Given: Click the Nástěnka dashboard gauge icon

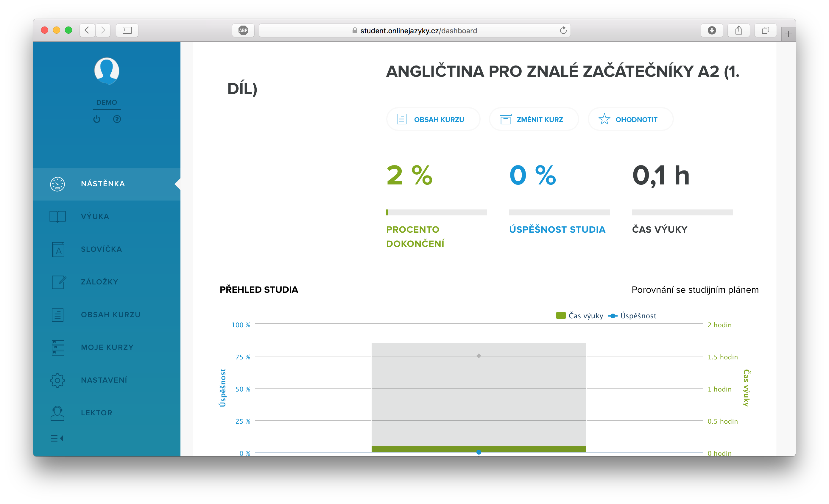Looking at the screenshot, I should (57, 184).
